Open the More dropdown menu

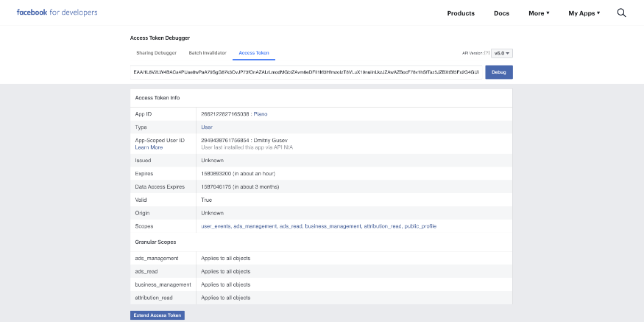click(539, 13)
